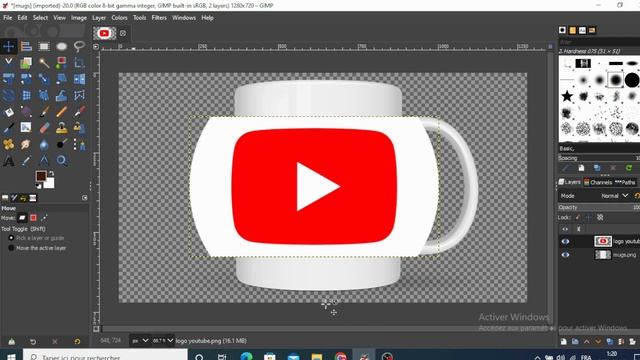Select the Pencil tool
The image size is (640, 360).
(x=62, y=111)
